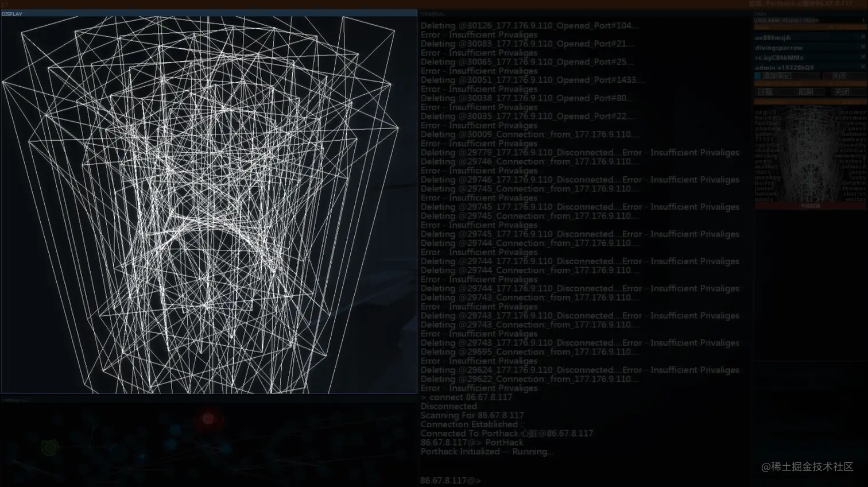
Task: Click the 'monkey' password in cracker list
Action: coord(768,177)
